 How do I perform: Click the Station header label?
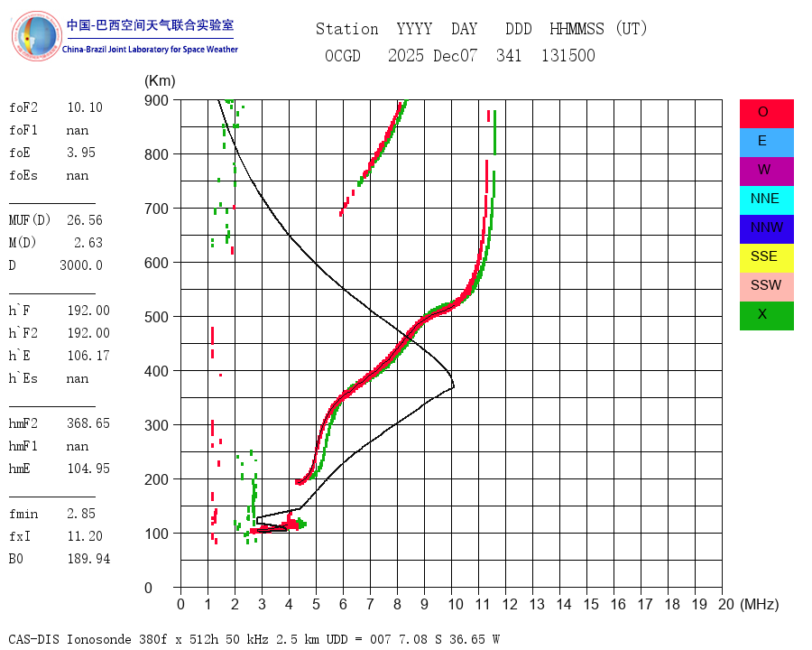(x=347, y=29)
